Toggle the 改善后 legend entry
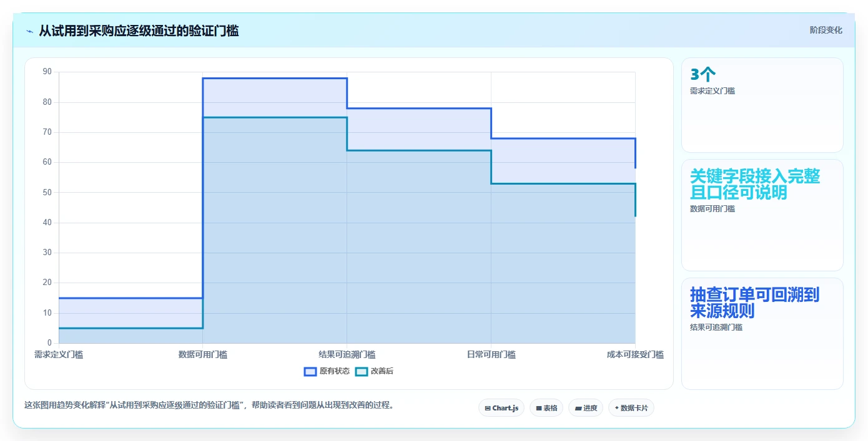 (x=374, y=371)
